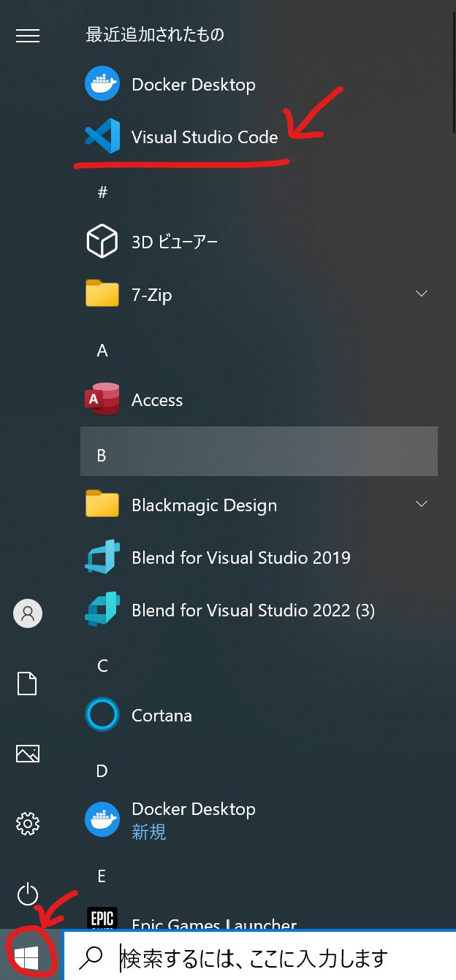This screenshot has height=980, width=456.
Task: Click the Power icon
Action: [x=28, y=894]
